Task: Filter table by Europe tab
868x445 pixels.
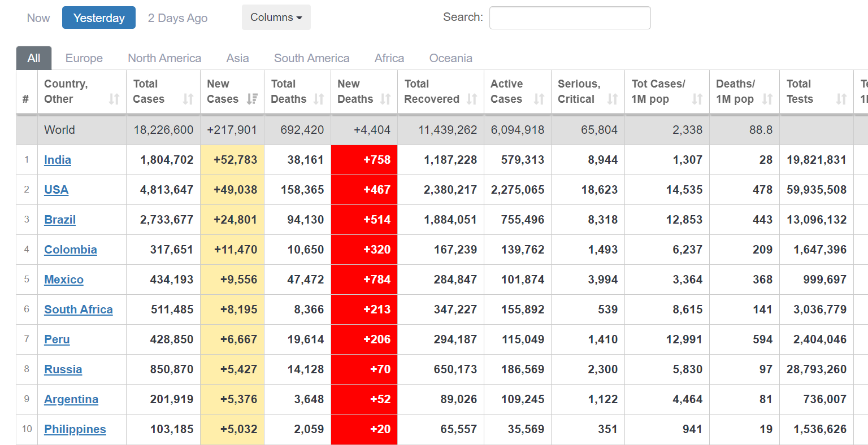Action: coord(84,58)
